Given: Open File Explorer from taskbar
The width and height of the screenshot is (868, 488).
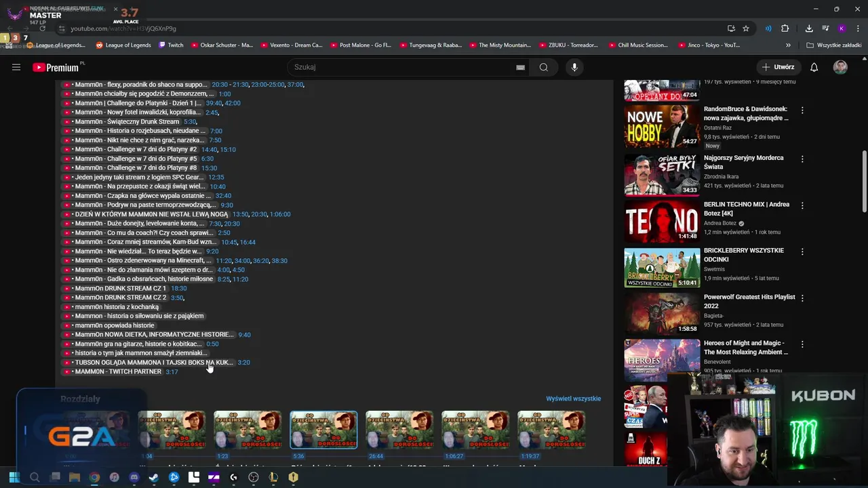Looking at the screenshot, I should pyautogui.click(x=75, y=477).
